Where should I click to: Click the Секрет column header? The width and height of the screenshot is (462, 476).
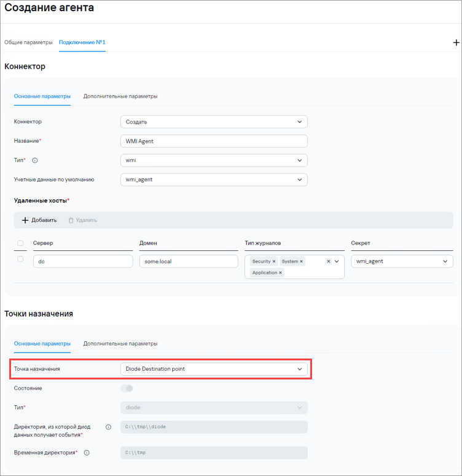[361, 243]
